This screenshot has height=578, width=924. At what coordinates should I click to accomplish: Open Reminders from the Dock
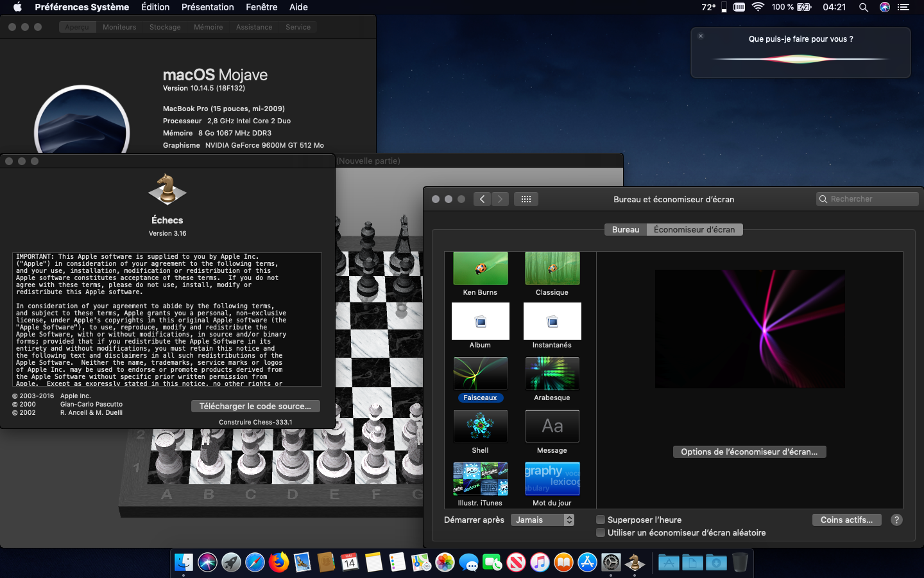tap(397, 563)
